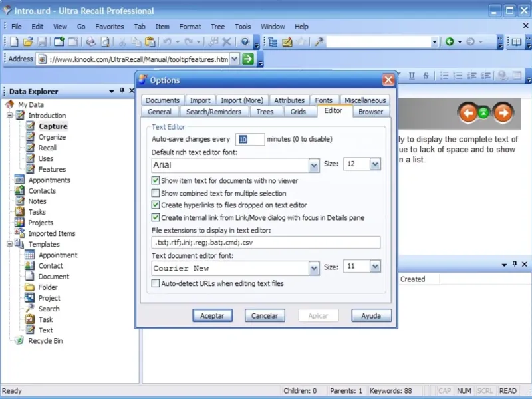This screenshot has width=532, height=399.
Task: Click the blue help question mark icon
Action: coord(245,42)
